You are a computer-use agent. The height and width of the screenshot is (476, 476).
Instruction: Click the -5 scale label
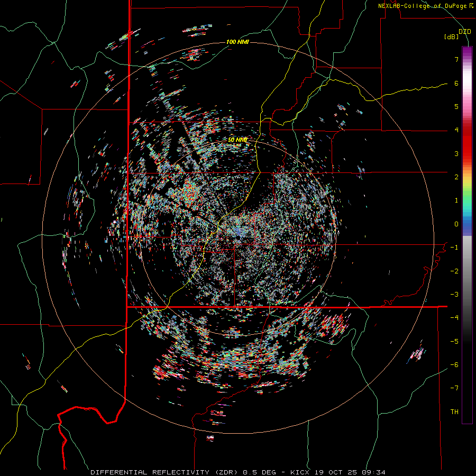(454, 342)
